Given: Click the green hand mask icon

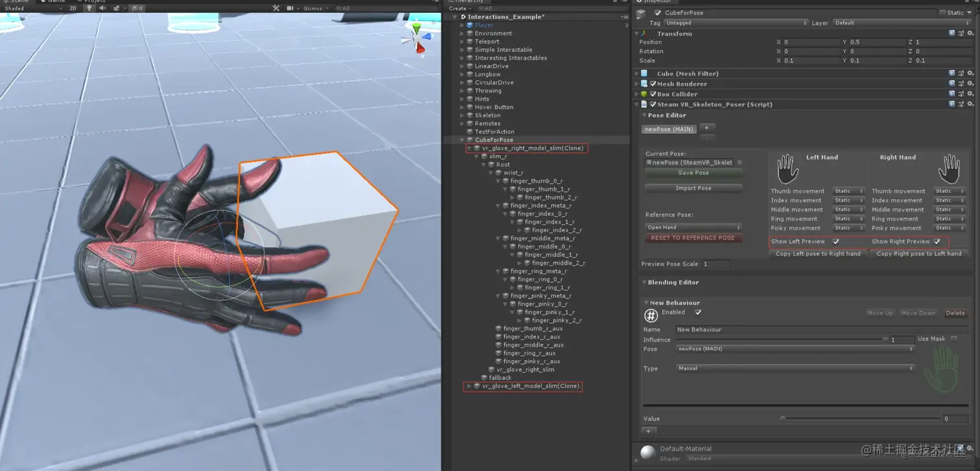Looking at the screenshot, I should tap(940, 369).
